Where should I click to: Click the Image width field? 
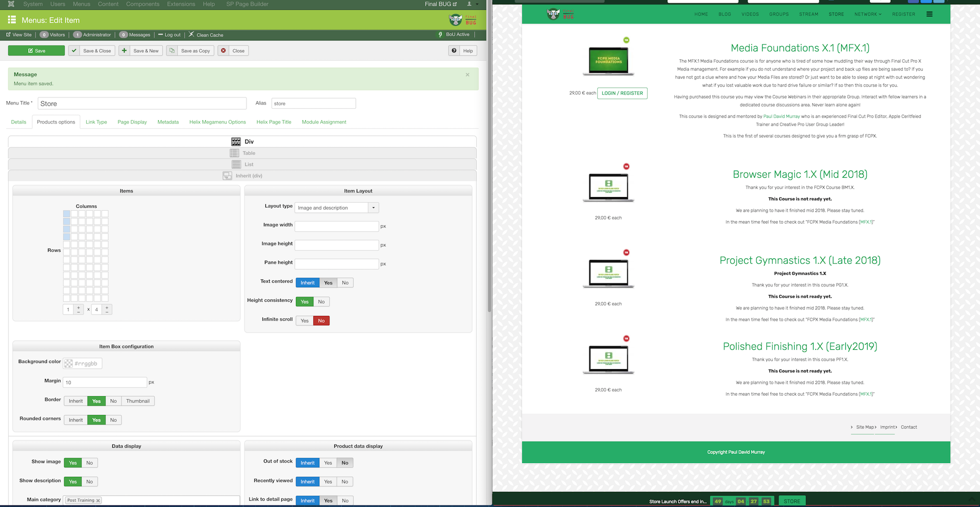(337, 226)
